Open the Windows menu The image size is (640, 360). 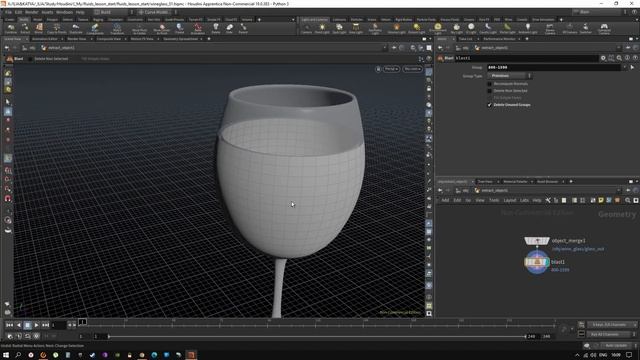(x=64, y=12)
